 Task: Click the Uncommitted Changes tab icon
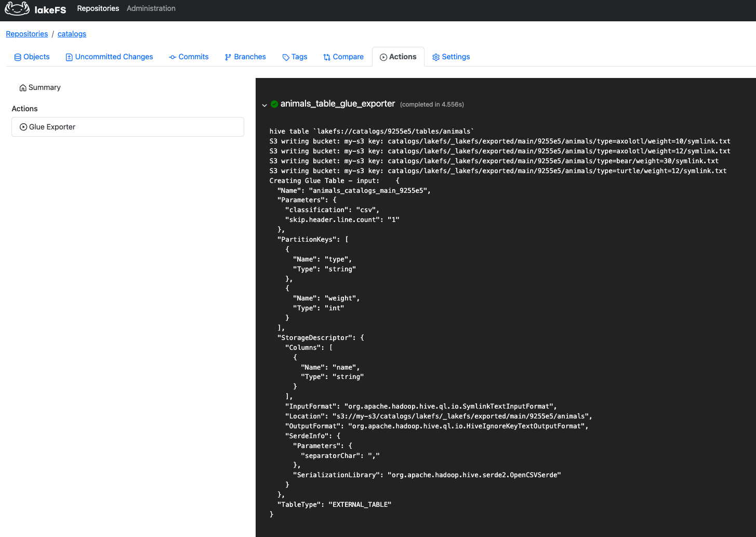(x=69, y=56)
